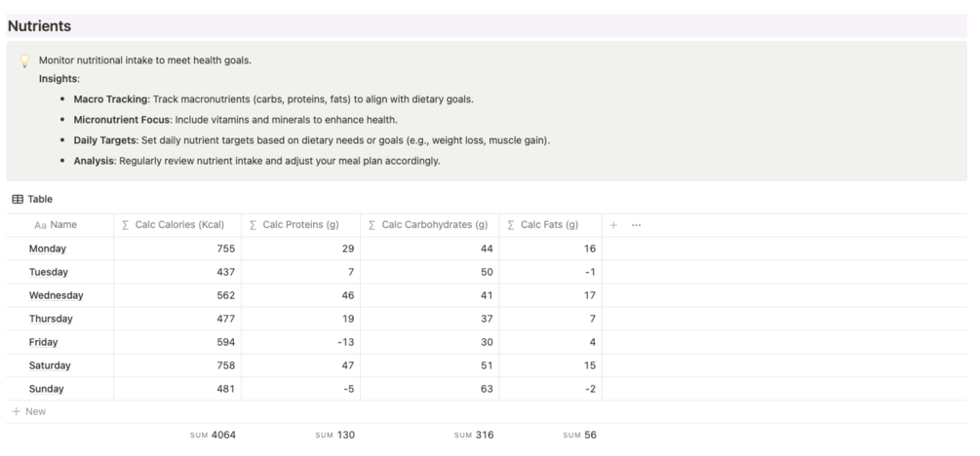Viewport: 980px width, 456px height.
Task: Click the Aa icon in Name header
Action: [40, 225]
